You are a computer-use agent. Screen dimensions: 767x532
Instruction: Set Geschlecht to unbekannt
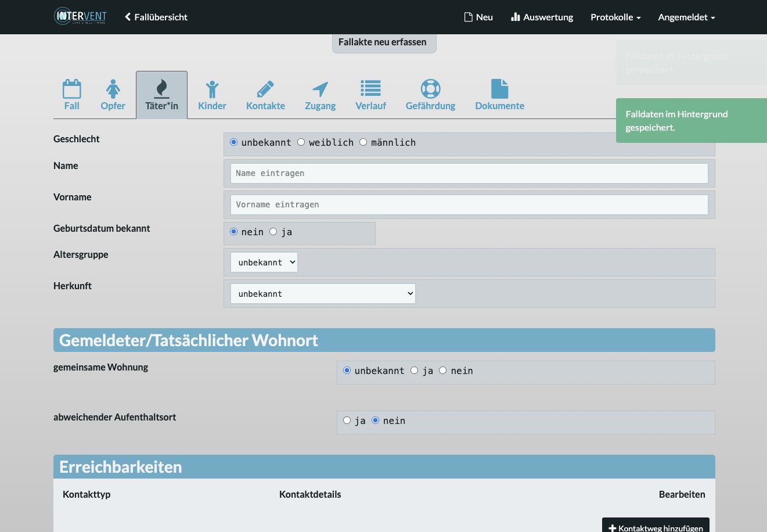pos(234,142)
